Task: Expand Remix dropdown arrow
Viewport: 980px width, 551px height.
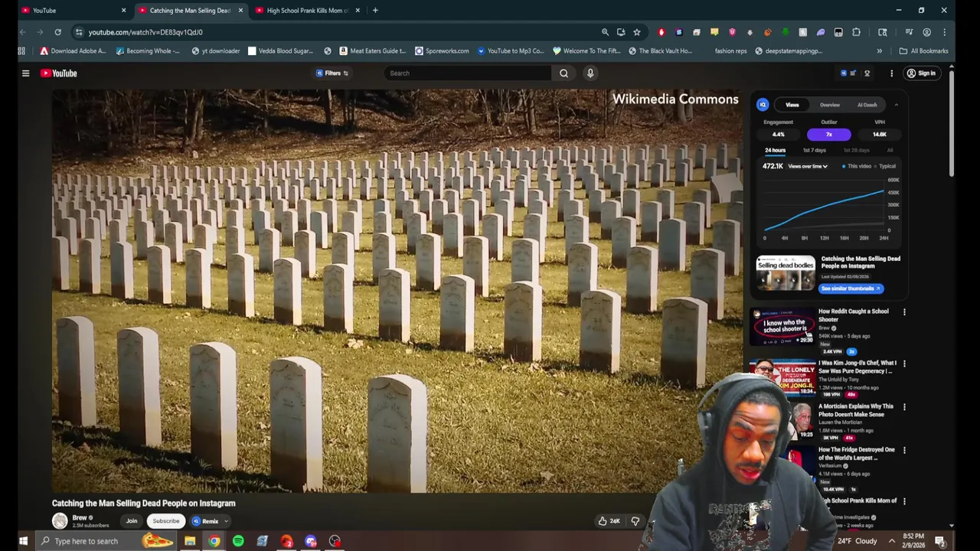Action: [226, 521]
